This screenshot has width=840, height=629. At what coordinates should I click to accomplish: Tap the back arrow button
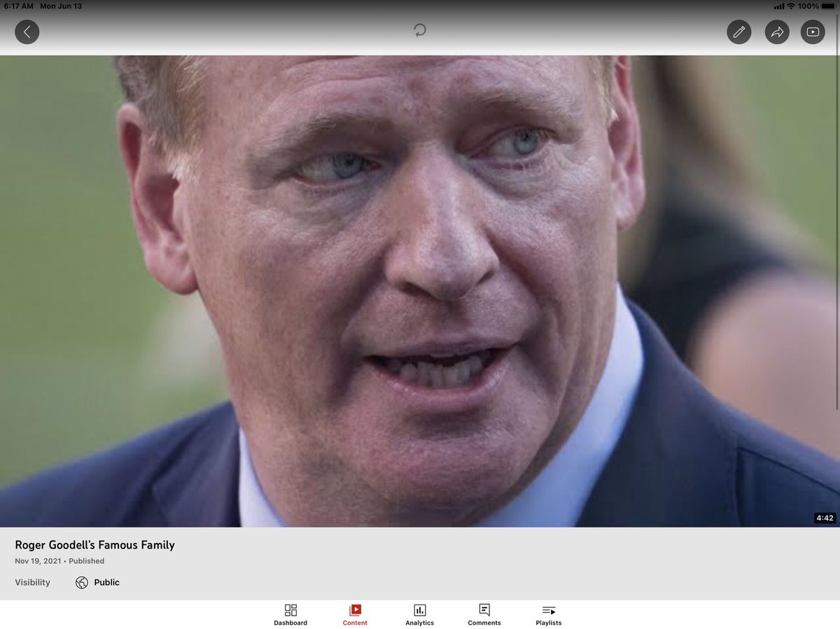(27, 31)
